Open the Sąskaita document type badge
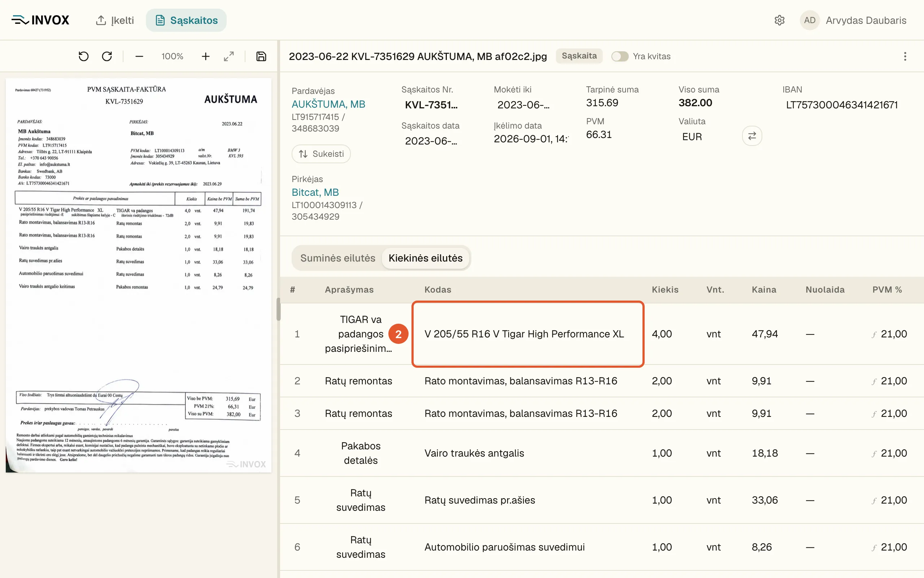Screen dimensions: 924x578 coord(579,56)
